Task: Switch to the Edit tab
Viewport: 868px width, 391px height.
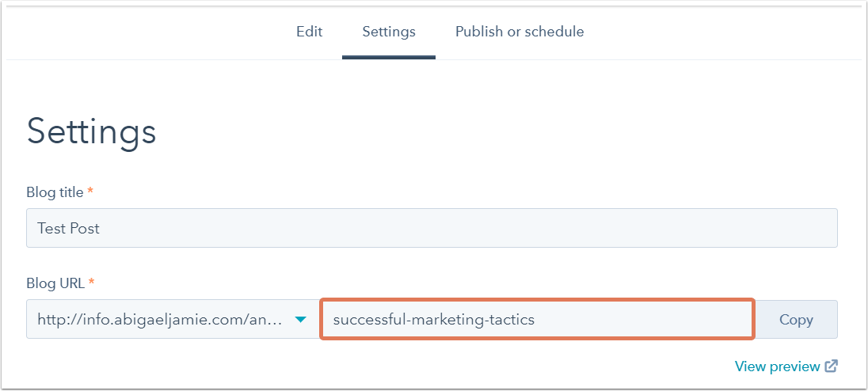Action: tap(309, 32)
